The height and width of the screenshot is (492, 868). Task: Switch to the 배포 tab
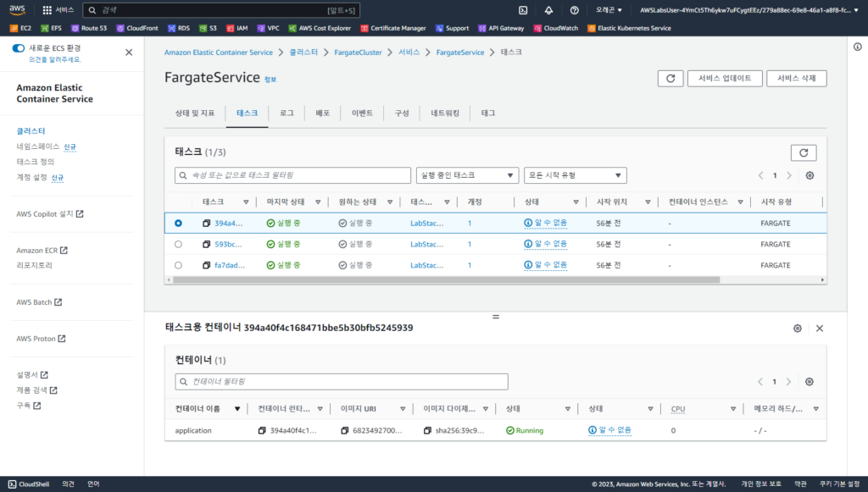pos(323,113)
